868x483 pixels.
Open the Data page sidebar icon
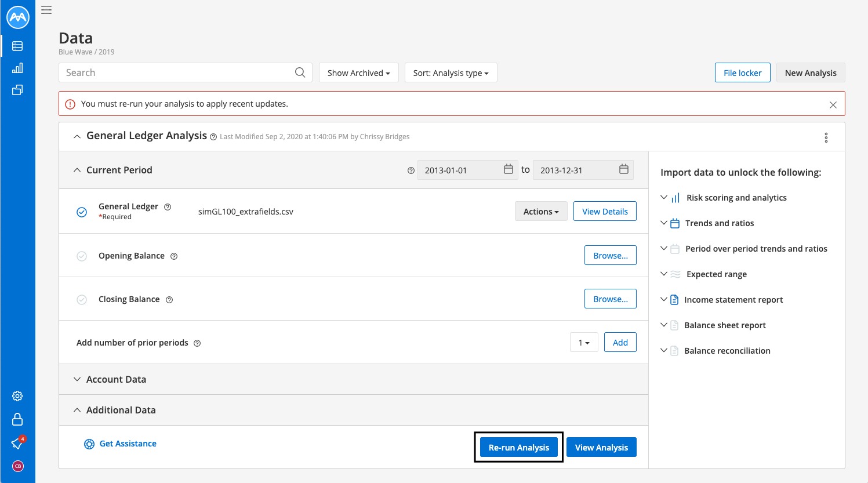tap(17, 46)
